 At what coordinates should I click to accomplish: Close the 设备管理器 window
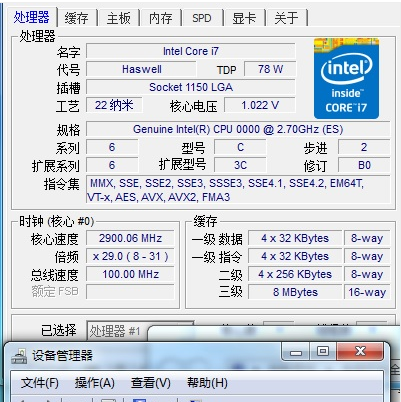coord(360,352)
